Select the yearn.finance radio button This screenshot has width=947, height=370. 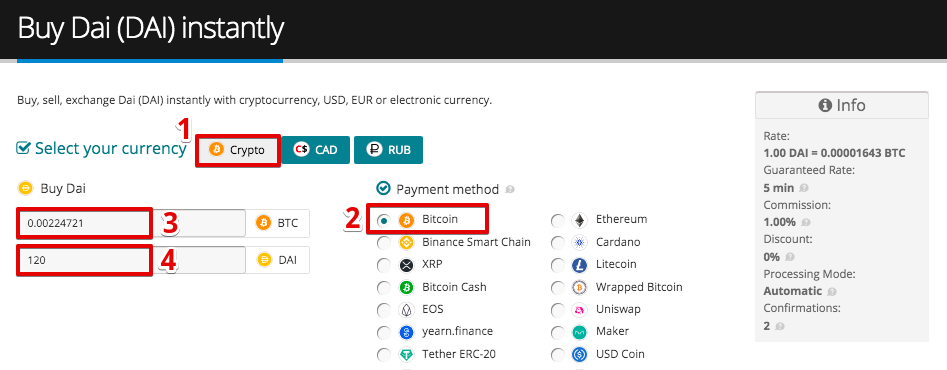click(x=384, y=333)
